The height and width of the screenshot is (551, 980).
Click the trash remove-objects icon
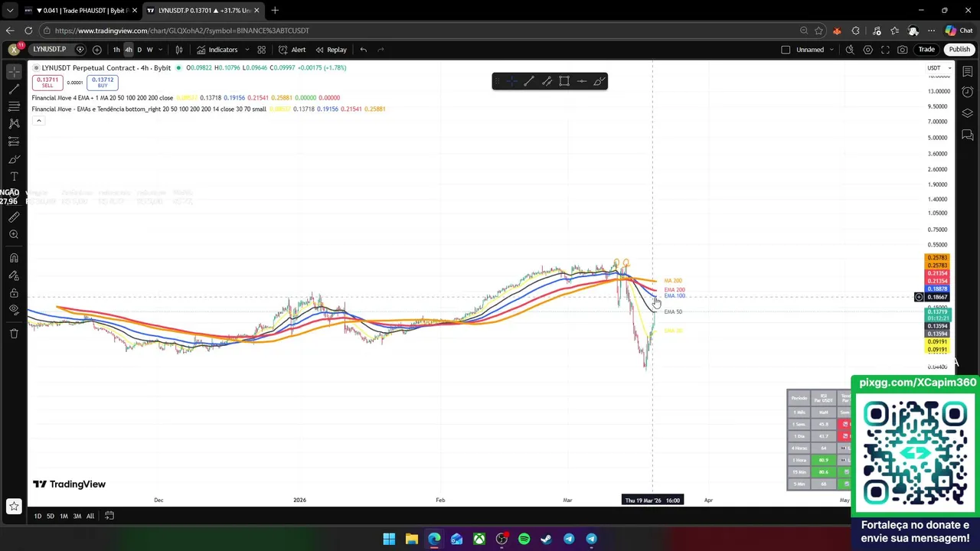14,334
